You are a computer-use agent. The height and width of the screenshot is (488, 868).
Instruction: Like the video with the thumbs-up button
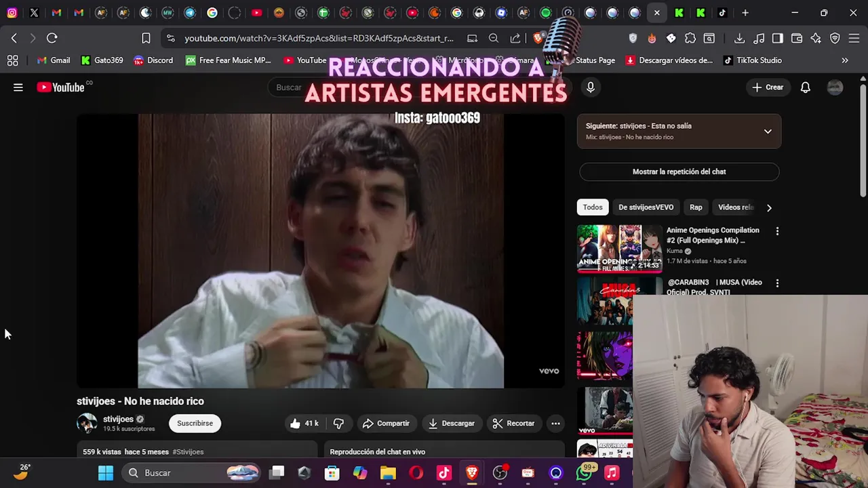tap(304, 424)
